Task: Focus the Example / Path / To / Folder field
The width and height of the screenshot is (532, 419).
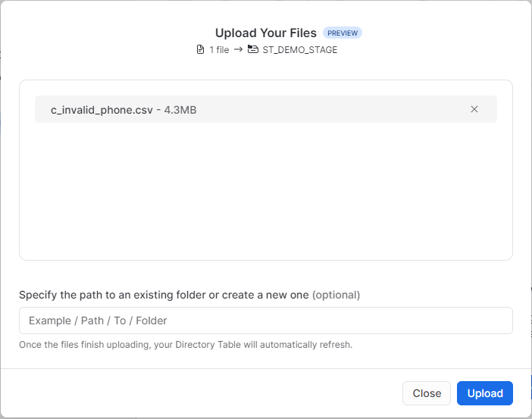Action: pos(265,321)
